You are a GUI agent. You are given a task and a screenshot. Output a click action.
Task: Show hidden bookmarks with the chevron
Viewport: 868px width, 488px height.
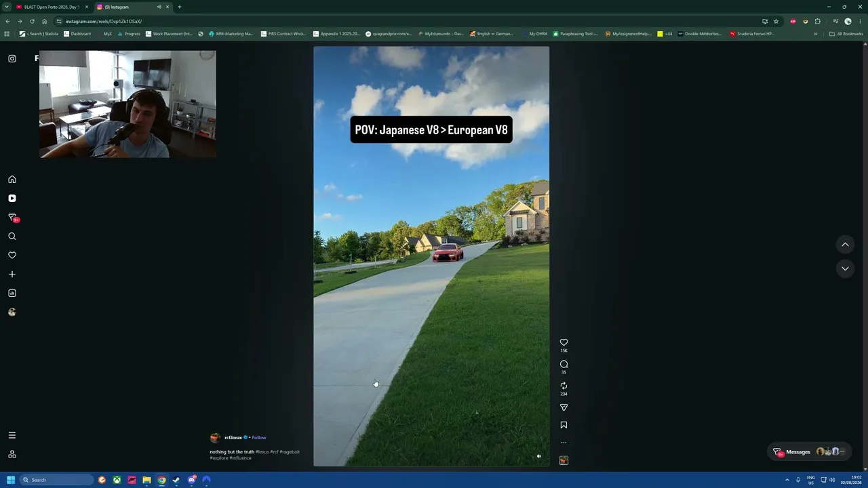click(816, 34)
